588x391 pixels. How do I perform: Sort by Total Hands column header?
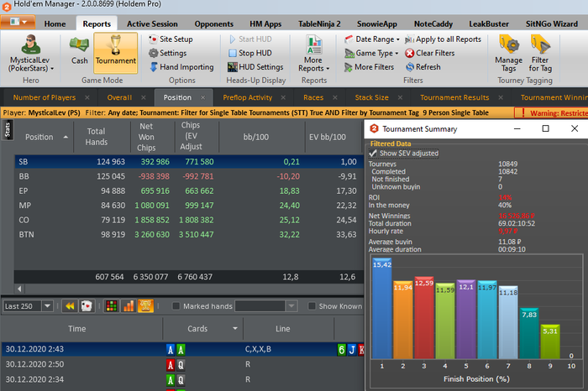[97, 137]
